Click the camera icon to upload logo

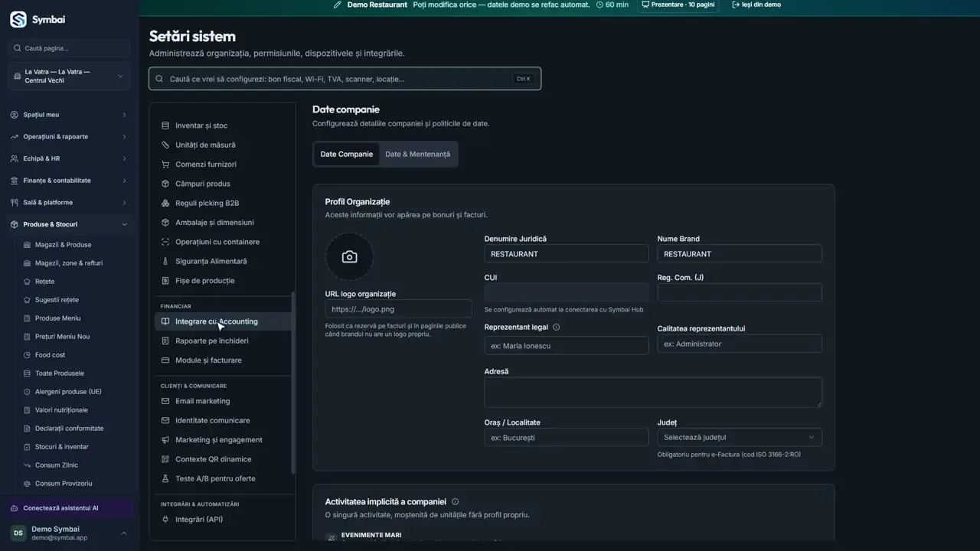coord(349,257)
